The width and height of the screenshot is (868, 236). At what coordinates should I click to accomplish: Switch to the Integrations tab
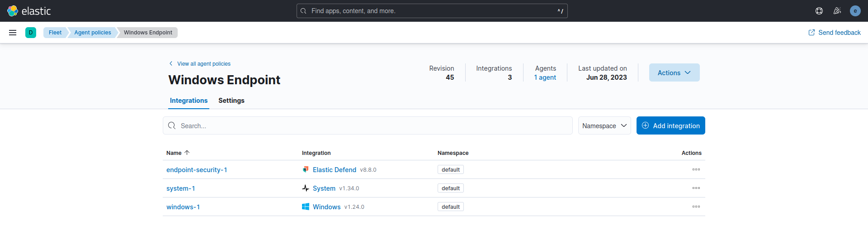pos(189,101)
